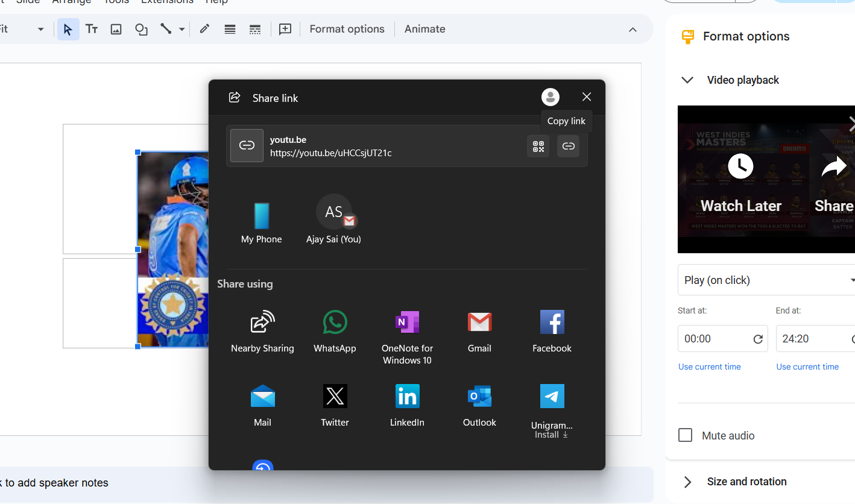
Task: Open border dash style options
Action: (x=255, y=29)
